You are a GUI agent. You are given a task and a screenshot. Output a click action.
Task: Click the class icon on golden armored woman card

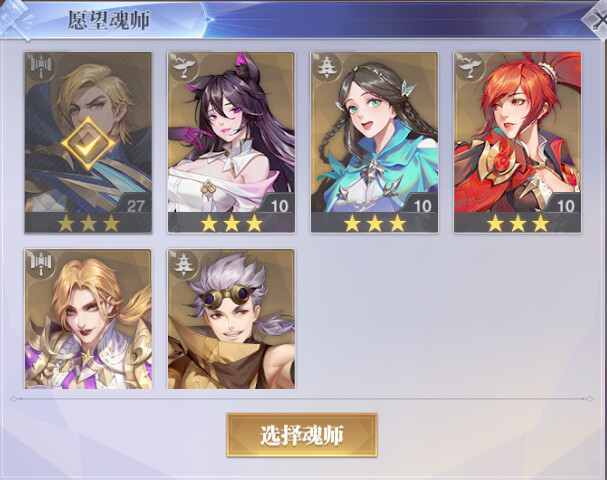click(x=41, y=264)
